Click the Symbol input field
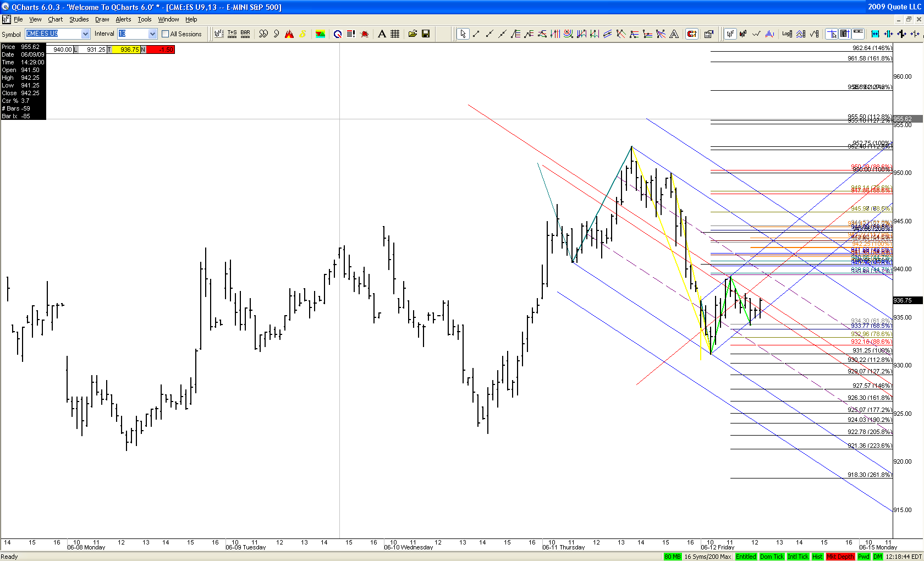Image resolution: width=924 pixels, height=561 pixels. (53, 34)
